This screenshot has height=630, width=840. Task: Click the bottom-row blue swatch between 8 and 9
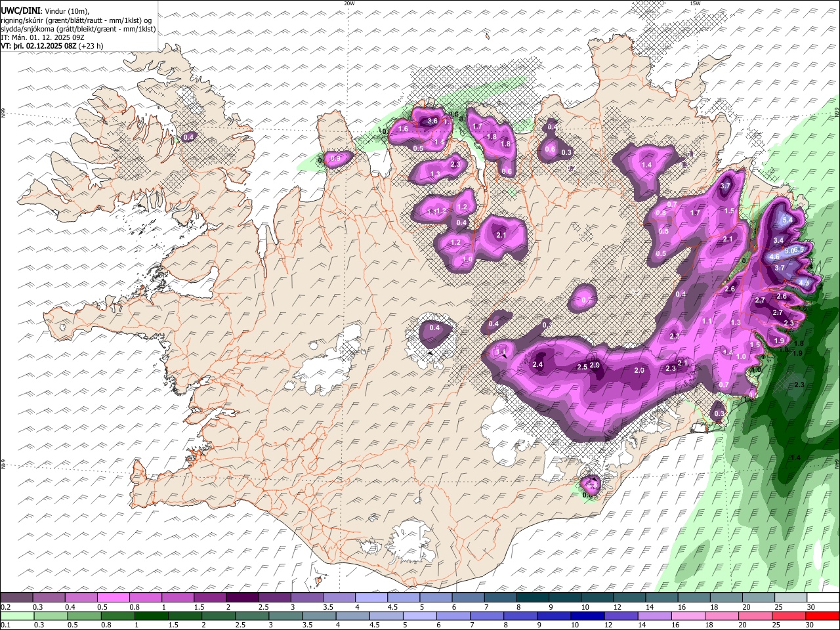520,616
